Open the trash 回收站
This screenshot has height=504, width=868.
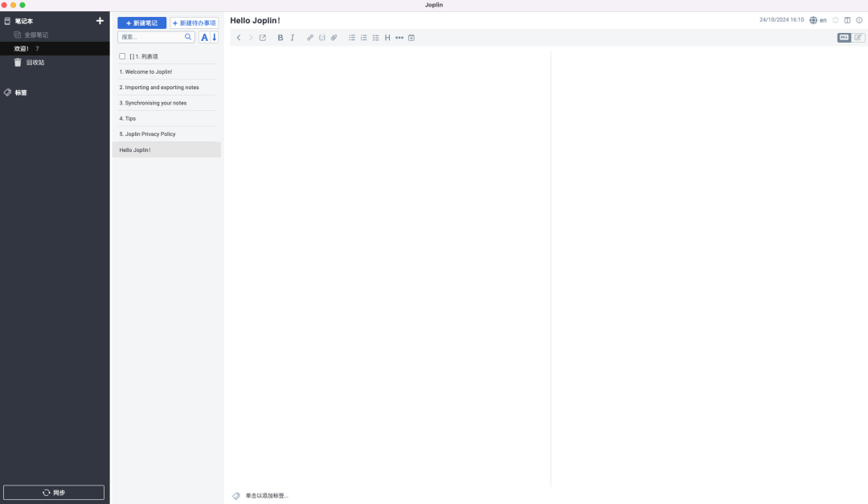click(x=35, y=63)
